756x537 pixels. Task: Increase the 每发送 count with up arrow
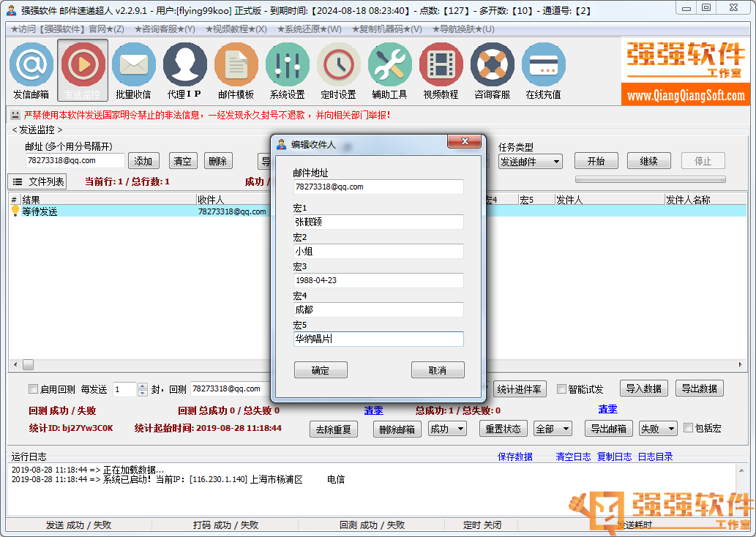(x=142, y=386)
